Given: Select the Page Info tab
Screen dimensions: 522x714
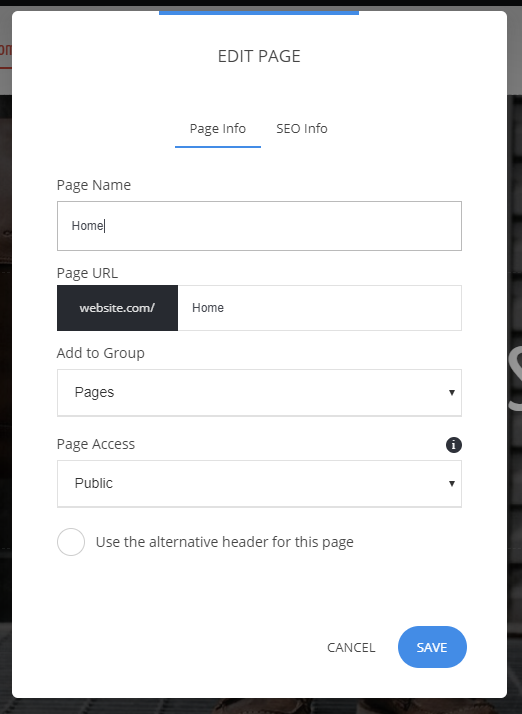Looking at the screenshot, I should pos(218,129).
